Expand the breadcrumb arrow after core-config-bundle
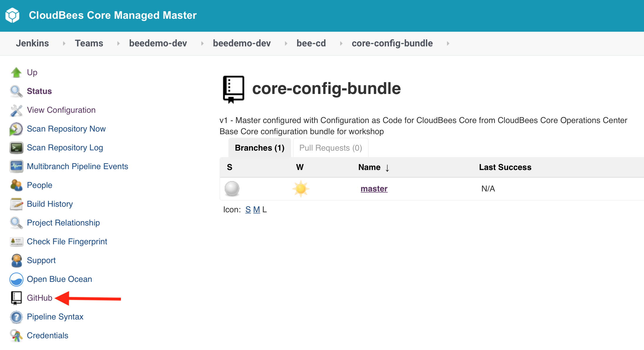This screenshot has width=644, height=350. [x=448, y=43]
